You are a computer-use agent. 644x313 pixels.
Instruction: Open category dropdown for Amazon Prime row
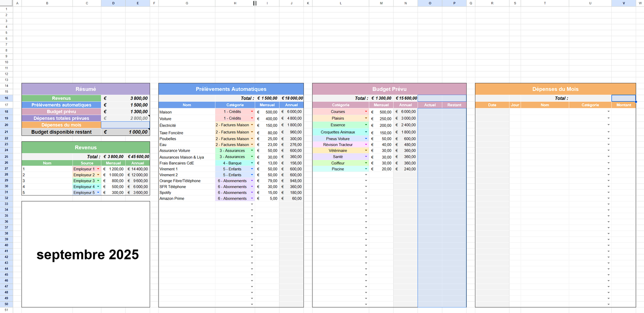click(x=252, y=199)
